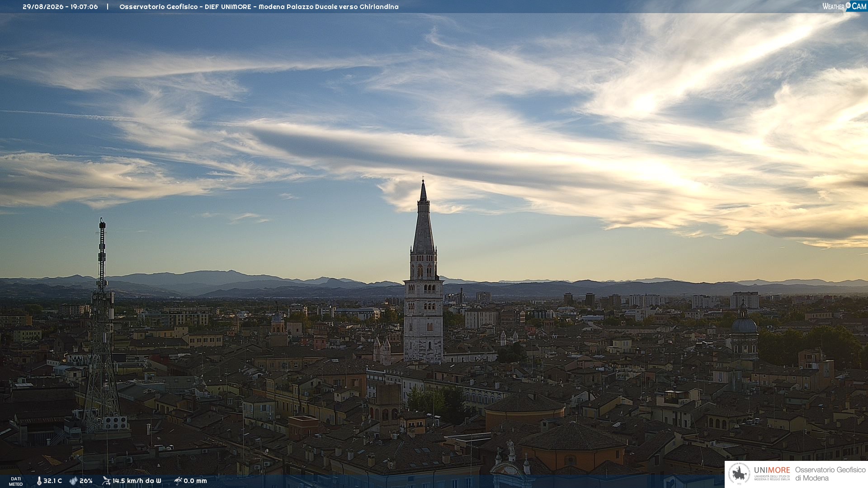Screen dimensions: 868x488
Task: Click the 29/08/2026 date timestamp
Action: click(43, 7)
